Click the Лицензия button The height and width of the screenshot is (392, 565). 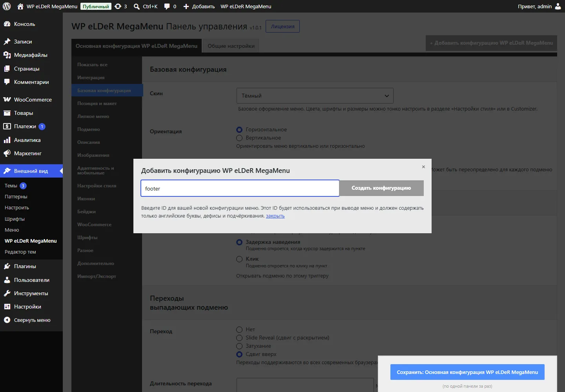282,26
